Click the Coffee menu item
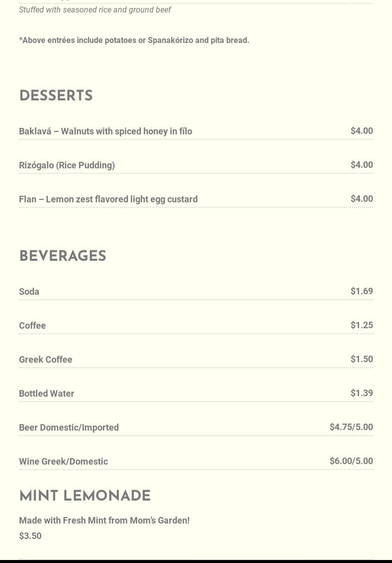 tap(32, 325)
